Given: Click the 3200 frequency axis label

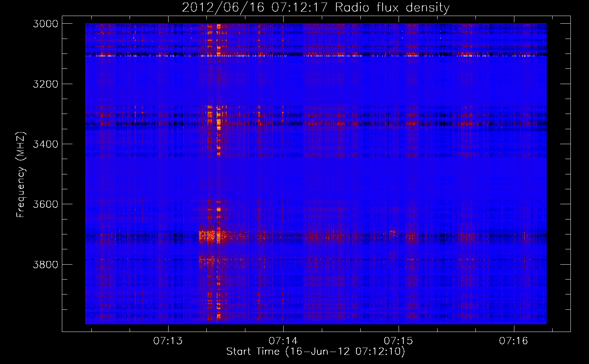Looking at the screenshot, I should point(46,84).
